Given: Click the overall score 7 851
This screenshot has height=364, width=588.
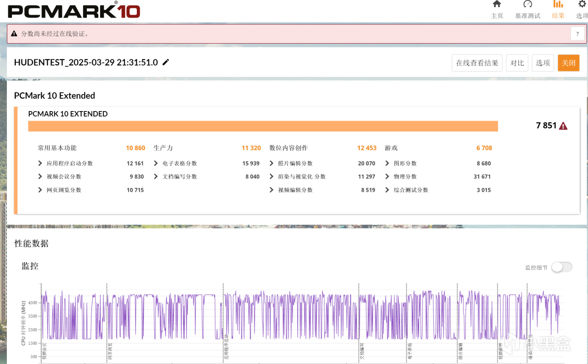Looking at the screenshot, I should 546,126.
